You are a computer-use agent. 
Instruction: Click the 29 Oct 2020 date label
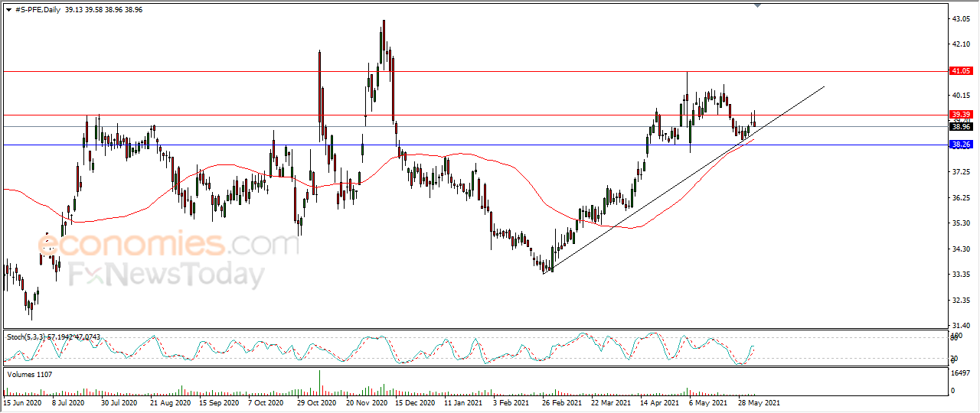click(316, 402)
